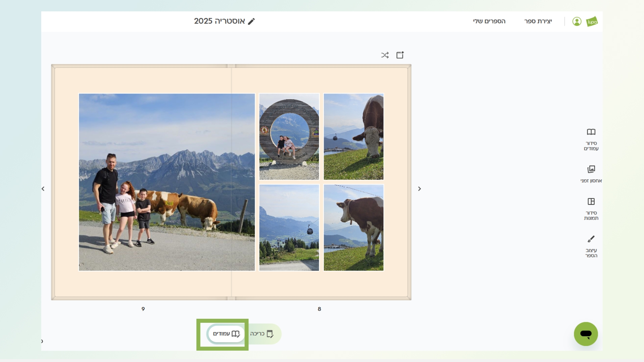Viewport: 644px width, 362px height.
Task: Switch to כריכה cover view
Action: point(262,334)
